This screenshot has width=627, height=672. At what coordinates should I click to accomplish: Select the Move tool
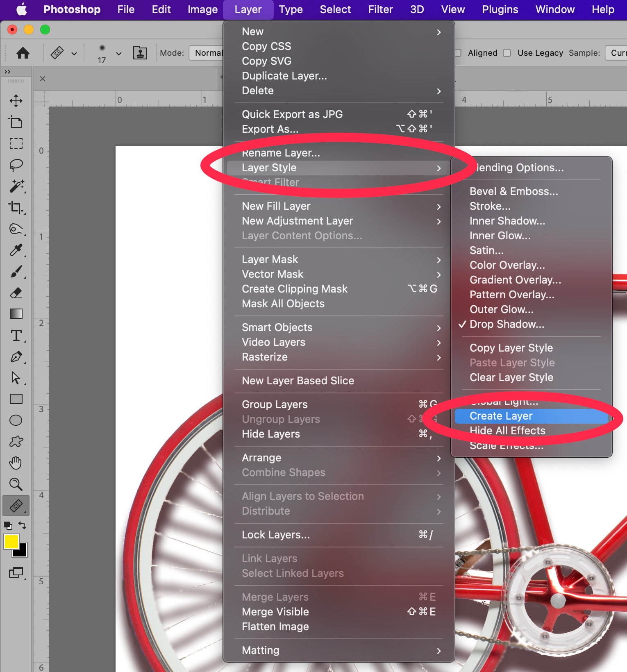(x=16, y=101)
